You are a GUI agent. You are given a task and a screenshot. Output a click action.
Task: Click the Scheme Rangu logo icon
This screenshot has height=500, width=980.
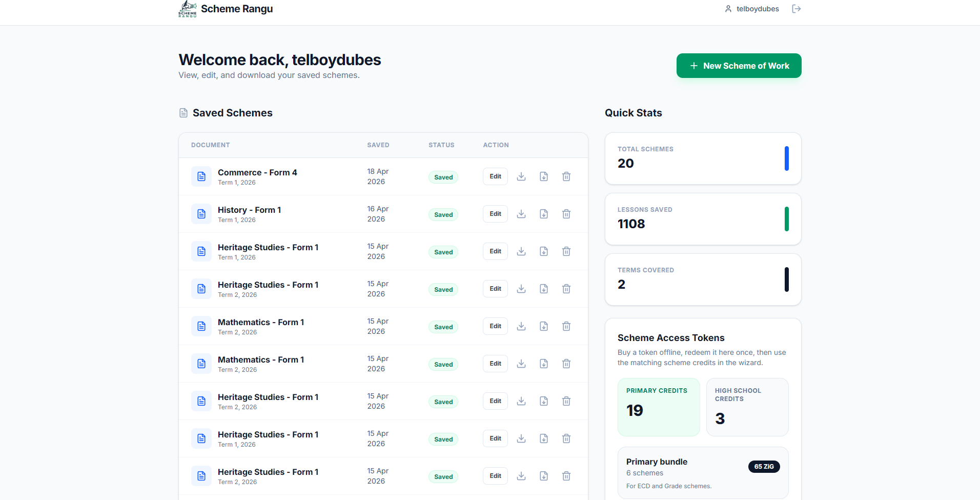[x=188, y=9]
